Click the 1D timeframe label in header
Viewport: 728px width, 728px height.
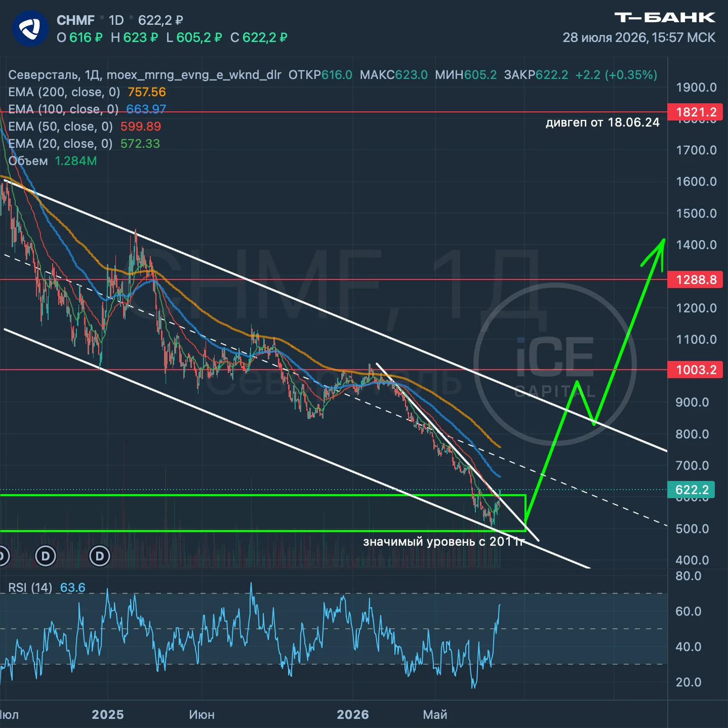tap(116, 20)
